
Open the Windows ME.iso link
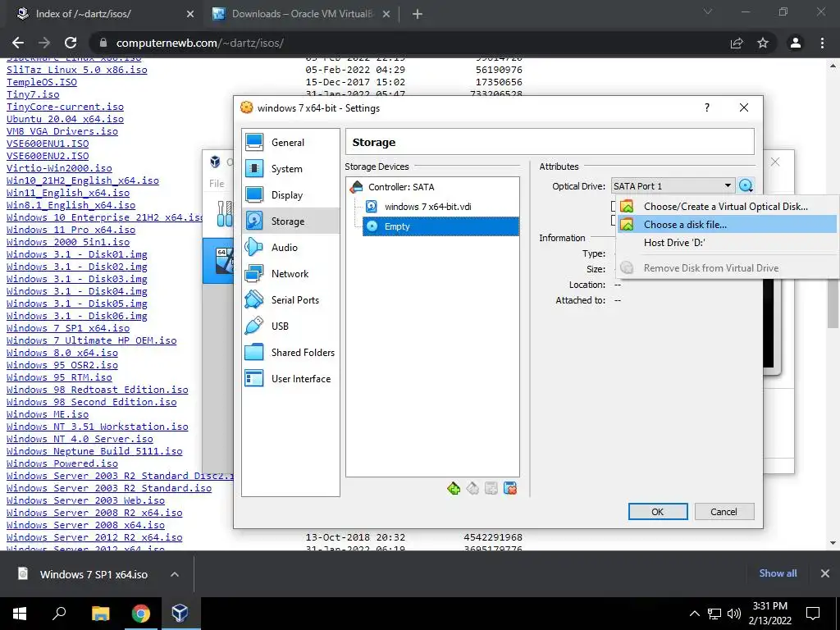point(48,414)
